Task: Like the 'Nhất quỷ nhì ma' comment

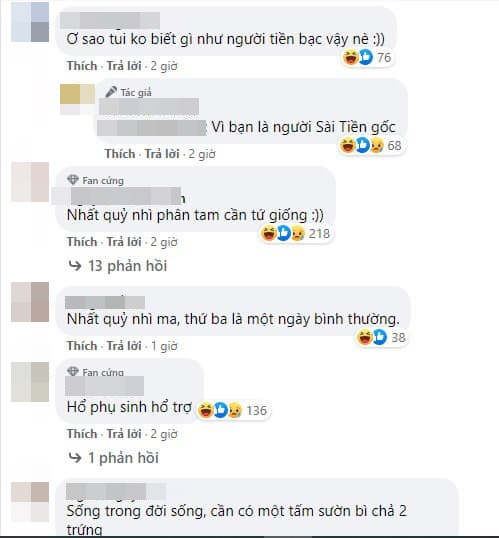Action: coord(82,346)
